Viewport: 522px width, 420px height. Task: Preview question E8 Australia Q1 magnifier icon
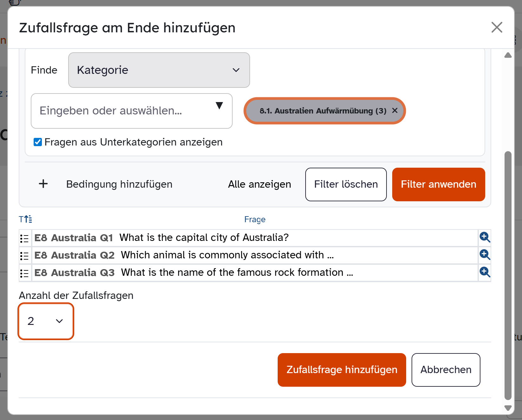click(485, 237)
